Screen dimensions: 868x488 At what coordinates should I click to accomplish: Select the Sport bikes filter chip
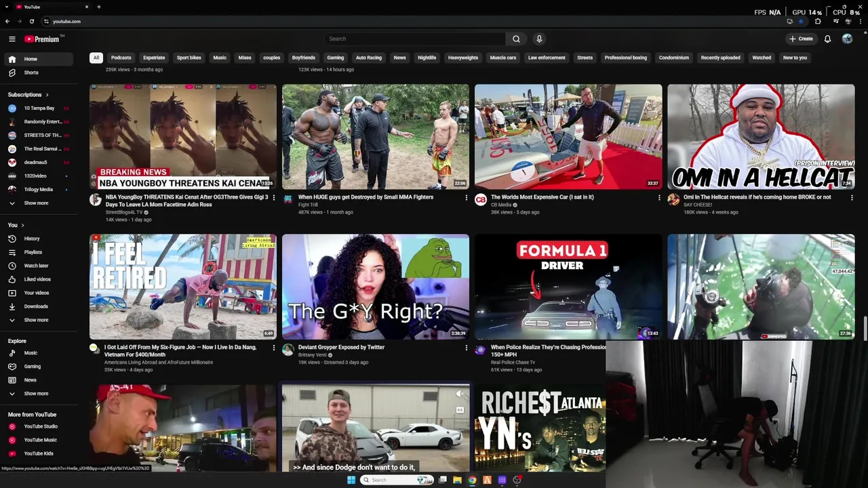[189, 58]
